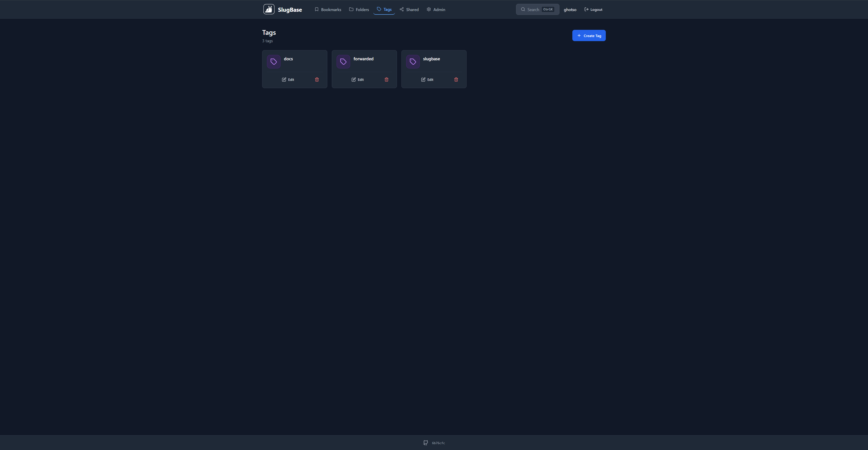Delete the slugbase tag via trash icon

point(456,80)
